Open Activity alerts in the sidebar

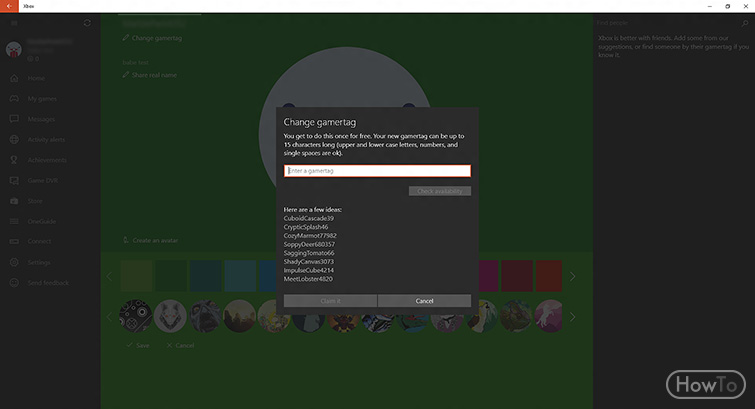pos(46,140)
